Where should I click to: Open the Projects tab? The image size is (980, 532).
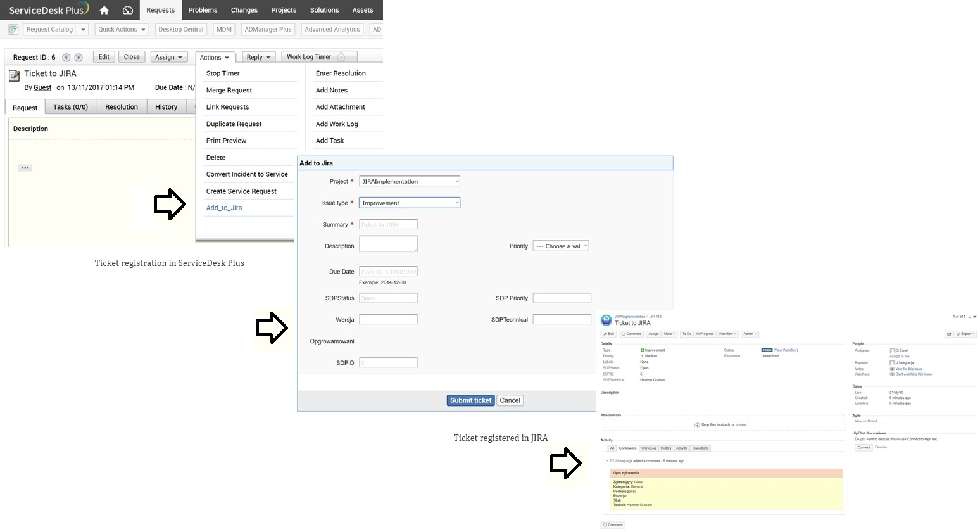(x=284, y=10)
